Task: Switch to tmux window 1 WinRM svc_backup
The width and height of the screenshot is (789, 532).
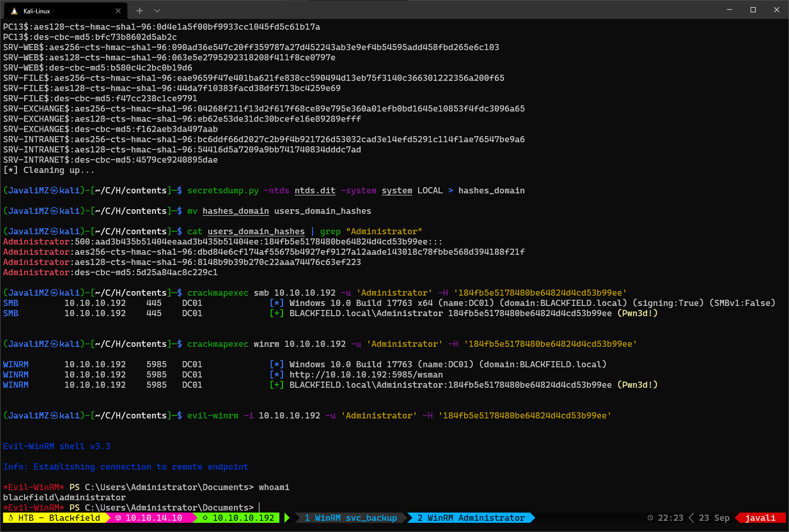Action: [x=351, y=518]
